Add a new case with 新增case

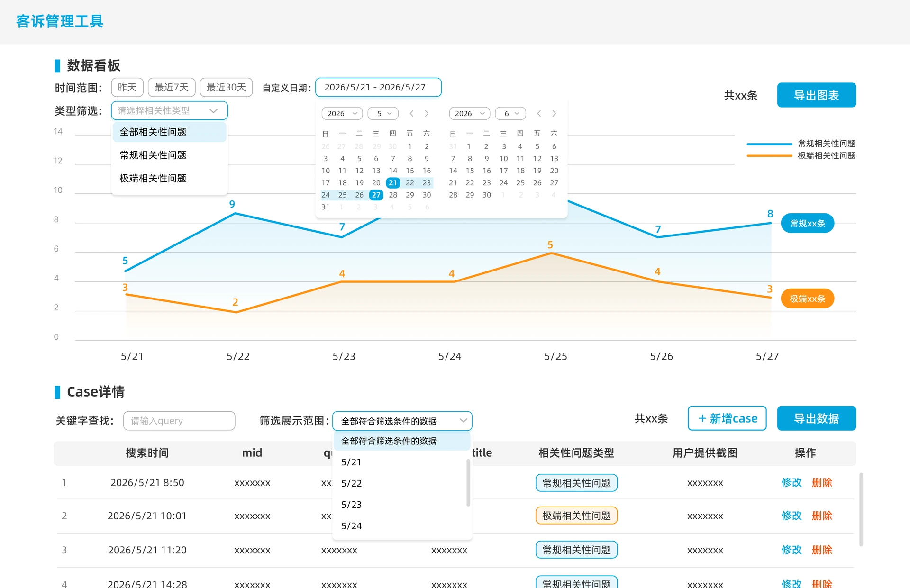[x=727, y=418]
